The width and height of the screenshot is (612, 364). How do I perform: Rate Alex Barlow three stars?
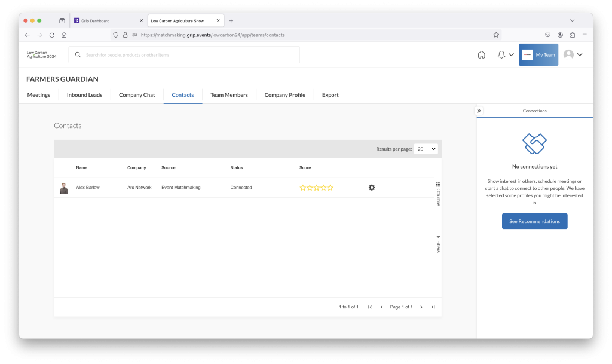(317, 188)
